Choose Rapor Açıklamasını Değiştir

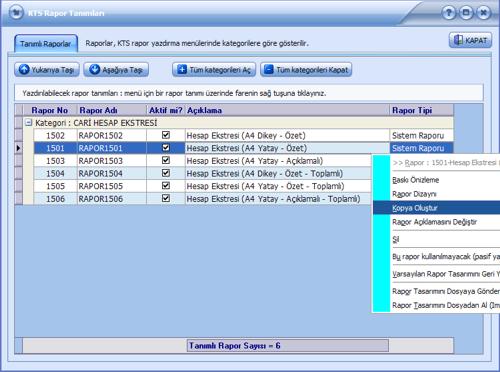click(436, 222)
